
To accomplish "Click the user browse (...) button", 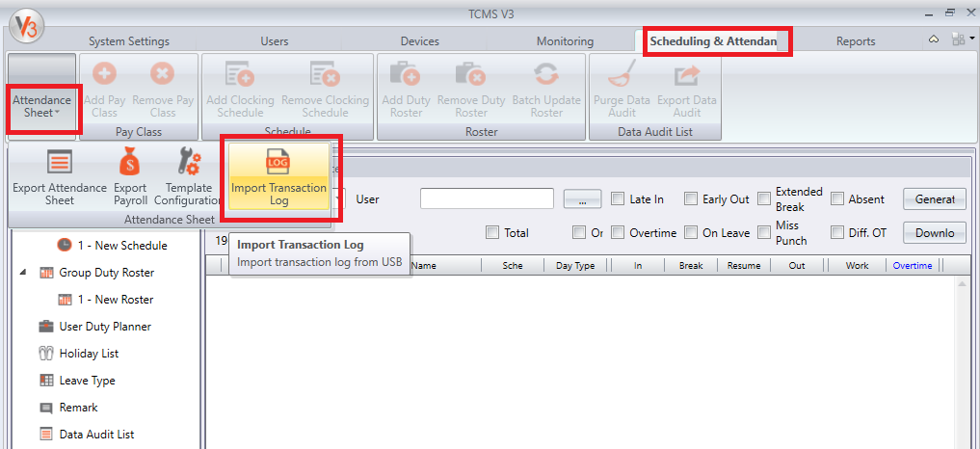I will 582,199.
